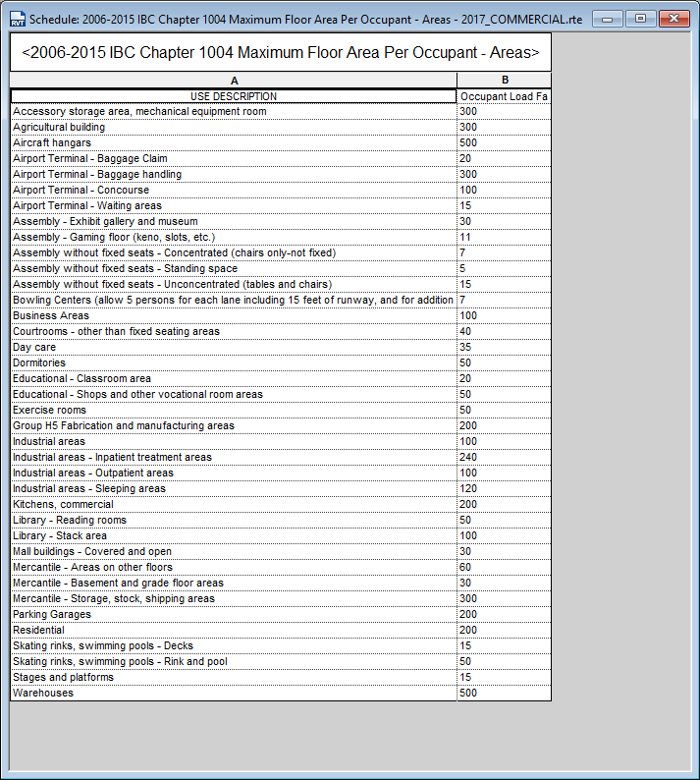Select Educational - Shops and other vocational
Screen dimensions: 700x780
coord(234,395)
